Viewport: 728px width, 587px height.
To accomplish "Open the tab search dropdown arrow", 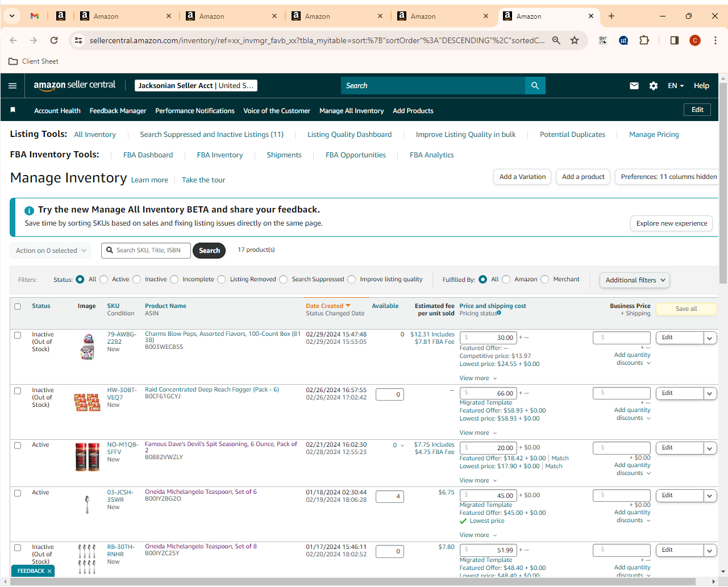I will 12,16.
